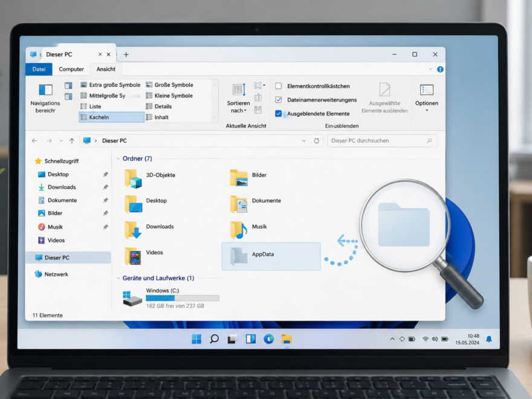The image size is (532, 399).
Task: Click the Dieser PC durchsuchen search field
Action: pos(382,140)
